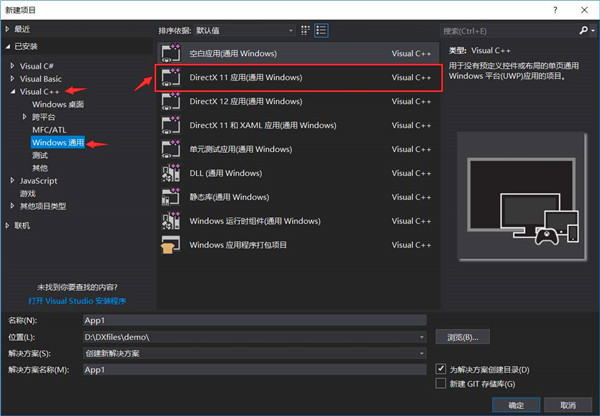Open the location path dropdown

click(422, 337)
